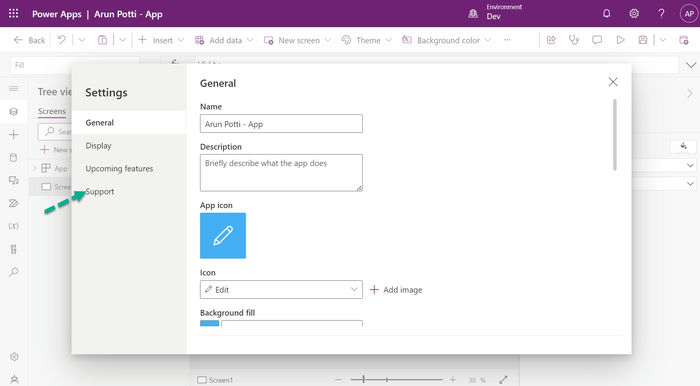Open the Insert plus icon in left rail
Screen dimensions: 700x386
(x=14, y=135)
